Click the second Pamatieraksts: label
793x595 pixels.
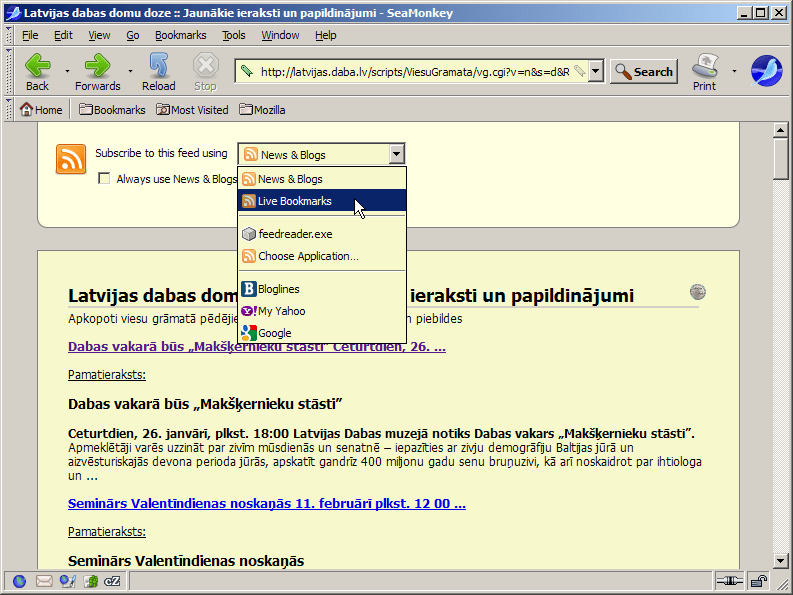click(107, 532)
